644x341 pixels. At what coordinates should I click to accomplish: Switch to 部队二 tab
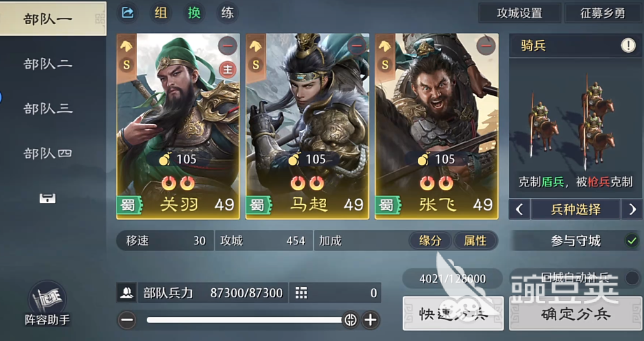48,64
